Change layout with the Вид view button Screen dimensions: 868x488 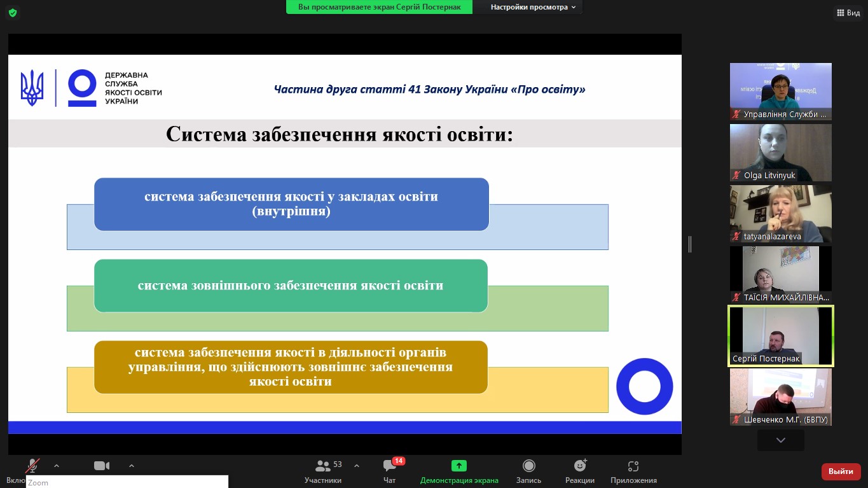point(848,13)
